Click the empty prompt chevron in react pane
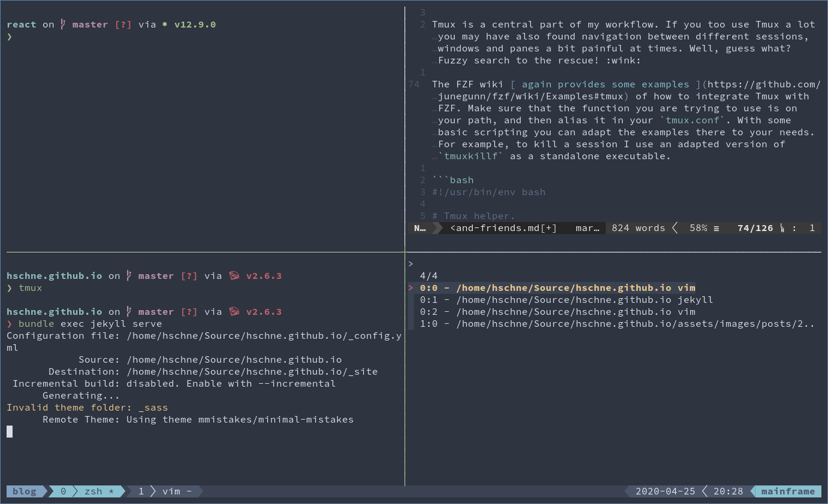828x504 pixels. (x=9, y=37)
